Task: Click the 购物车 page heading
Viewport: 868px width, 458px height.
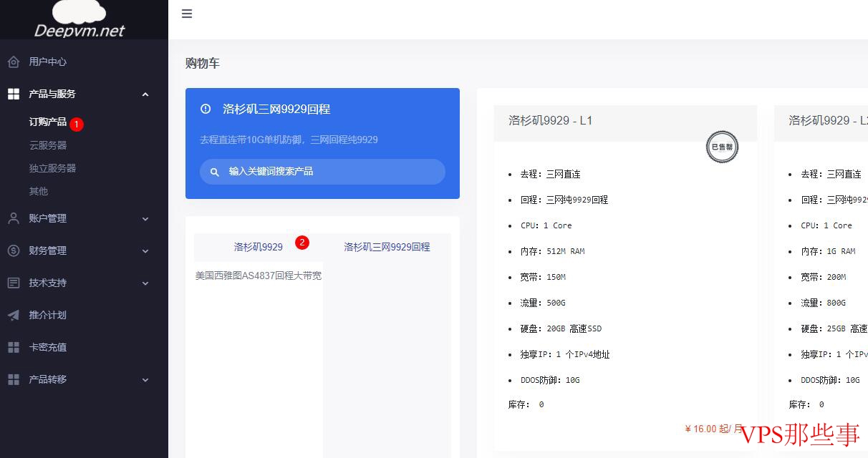Action: [203, 63]
